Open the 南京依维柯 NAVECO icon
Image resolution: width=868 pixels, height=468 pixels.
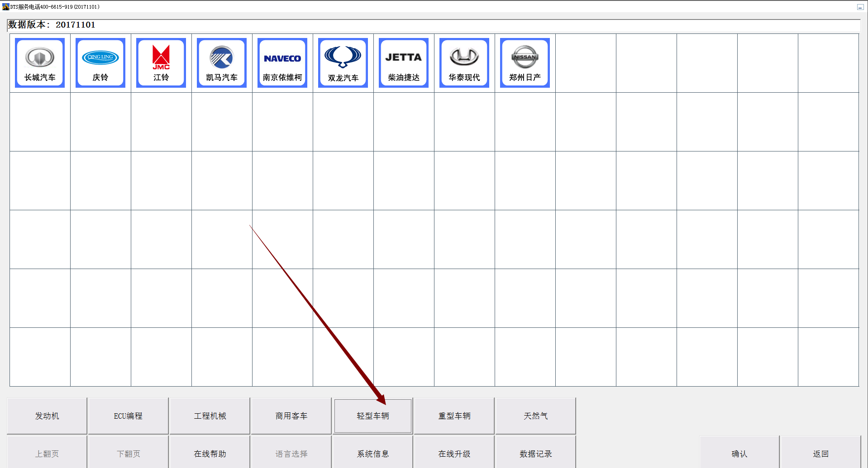282,63
